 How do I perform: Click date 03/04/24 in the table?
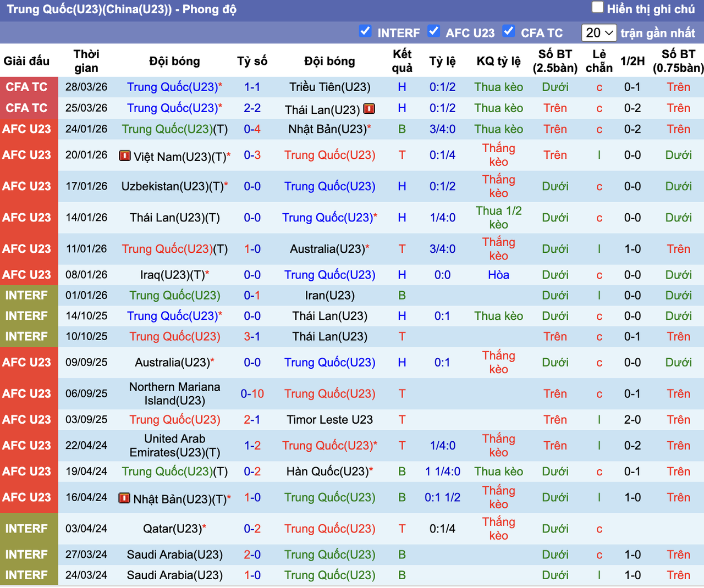(86, 529)
